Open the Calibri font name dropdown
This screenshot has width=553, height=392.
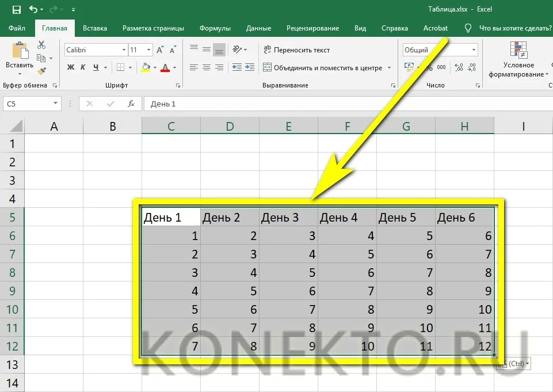click(95, 50)
